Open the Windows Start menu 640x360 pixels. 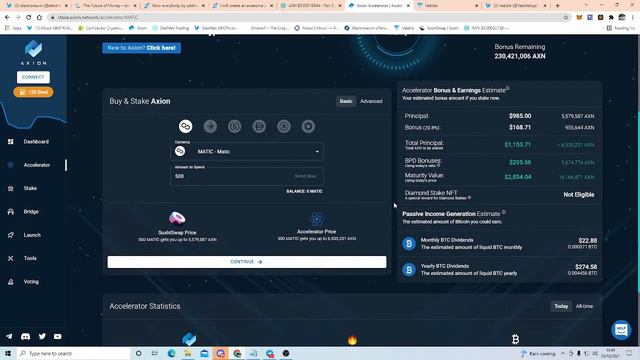[x=8, y=353]
